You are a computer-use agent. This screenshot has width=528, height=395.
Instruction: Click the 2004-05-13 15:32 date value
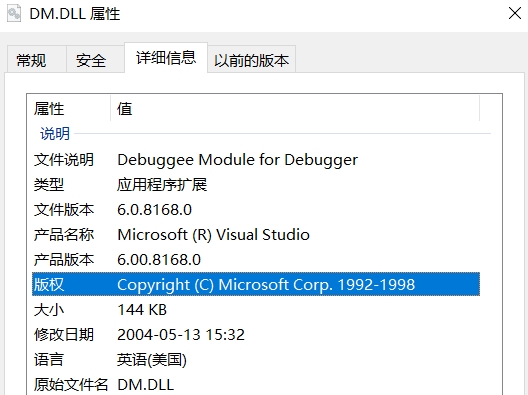point(181,334)
